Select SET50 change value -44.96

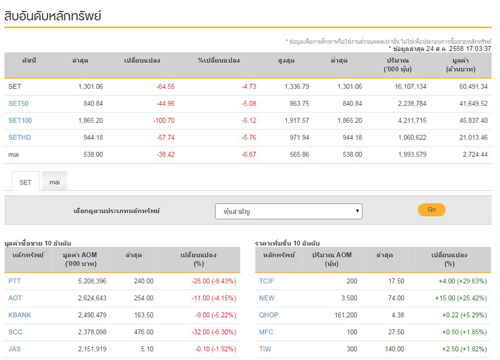[x=166, y=104]
